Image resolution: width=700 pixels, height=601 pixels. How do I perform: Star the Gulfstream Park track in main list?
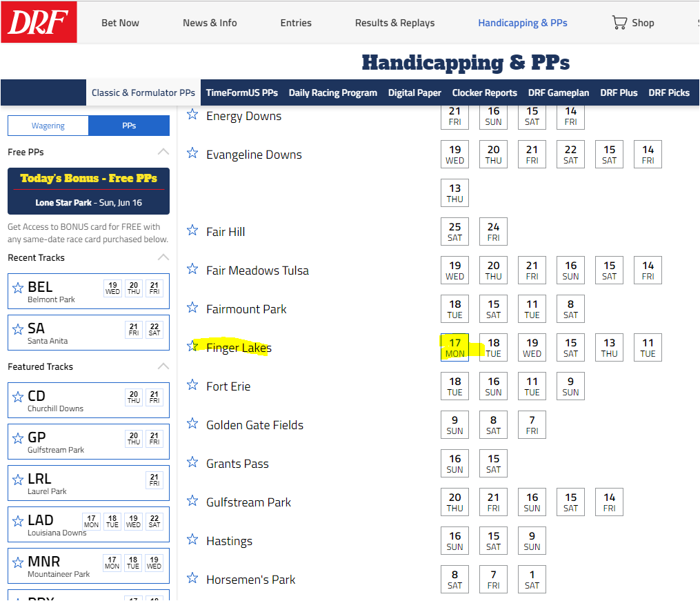(x=192, y=501)
